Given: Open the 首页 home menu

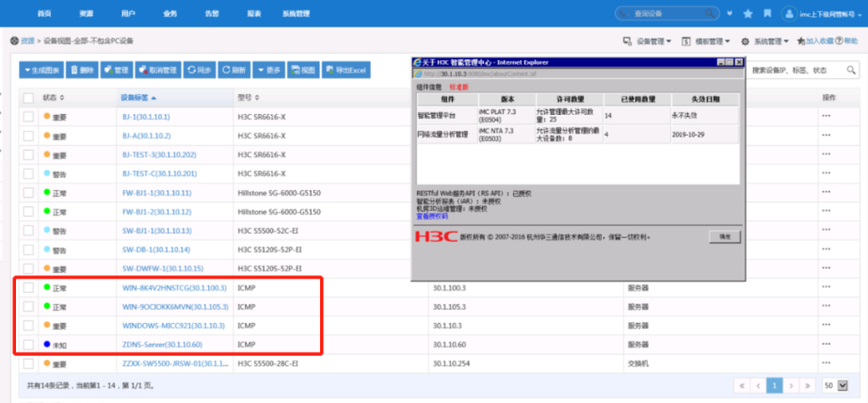Looking at the screenshot, I should (44, 13).
